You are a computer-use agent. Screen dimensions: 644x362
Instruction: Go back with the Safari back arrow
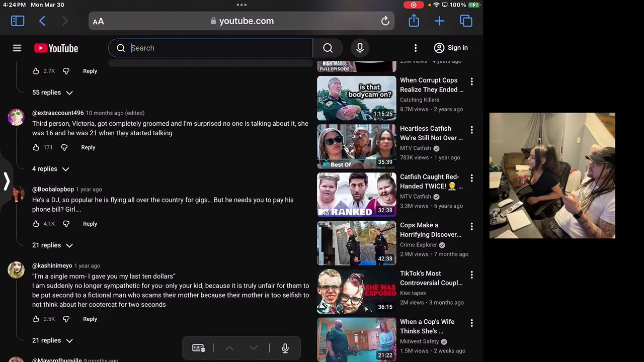pyautogui.click(x=42, y=21)
